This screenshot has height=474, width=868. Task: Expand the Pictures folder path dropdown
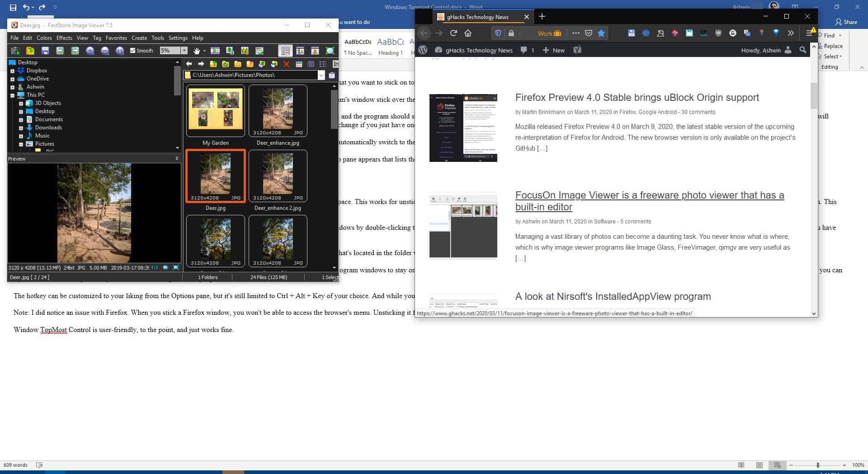[x=321, y=75]
